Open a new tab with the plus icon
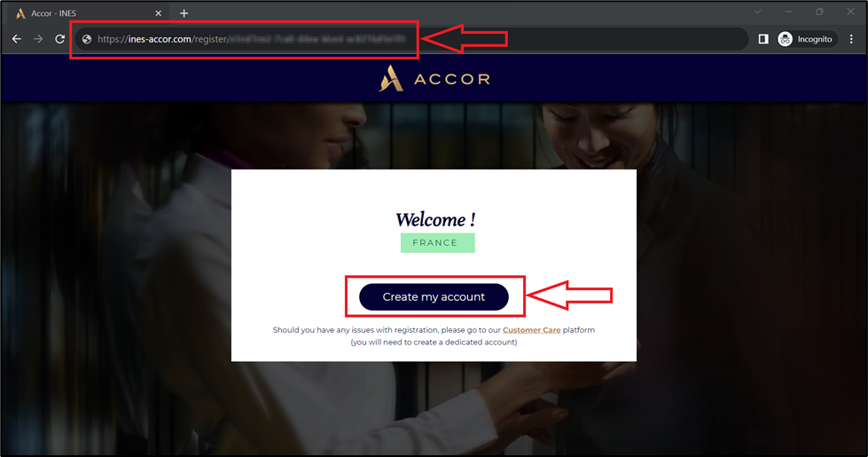This screenshot has height=457, width=868. click(184, 12)
